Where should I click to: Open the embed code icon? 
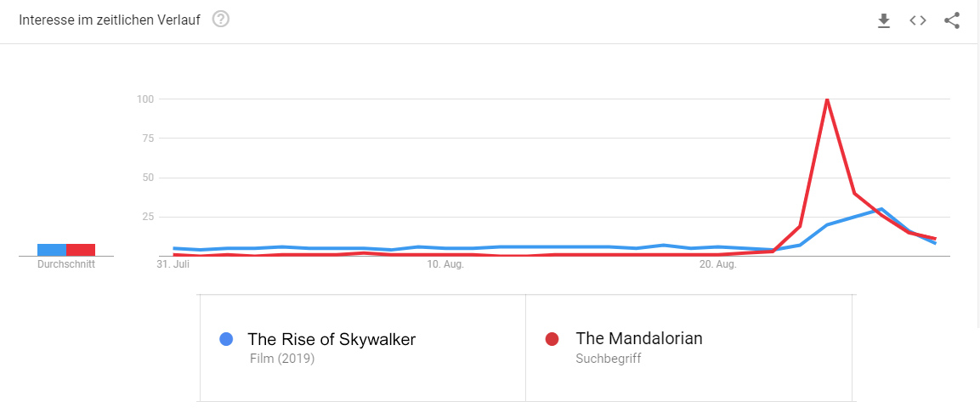pyautogui.click(x=918, y=20)
